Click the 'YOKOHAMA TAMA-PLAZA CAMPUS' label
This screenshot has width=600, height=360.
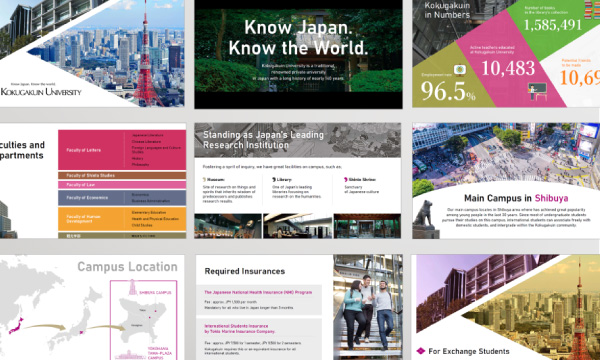pyautogui.click(x=160, y=353)
